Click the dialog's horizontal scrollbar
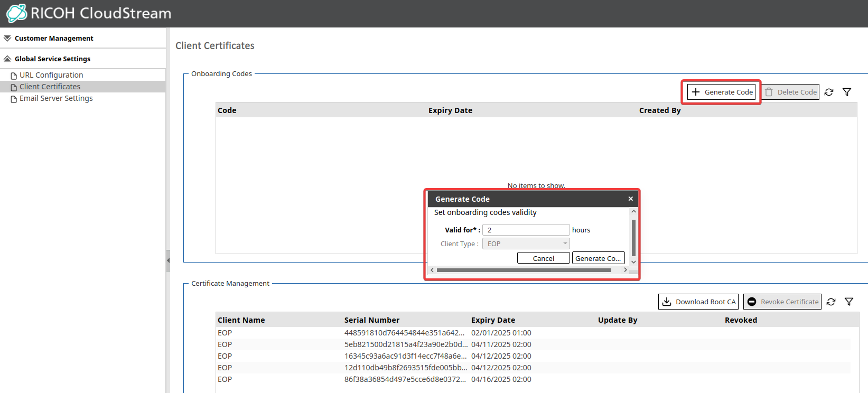Image resolution: width=868 pixels, height=393 pixels. pyautogui.click(x=523, y=270)
